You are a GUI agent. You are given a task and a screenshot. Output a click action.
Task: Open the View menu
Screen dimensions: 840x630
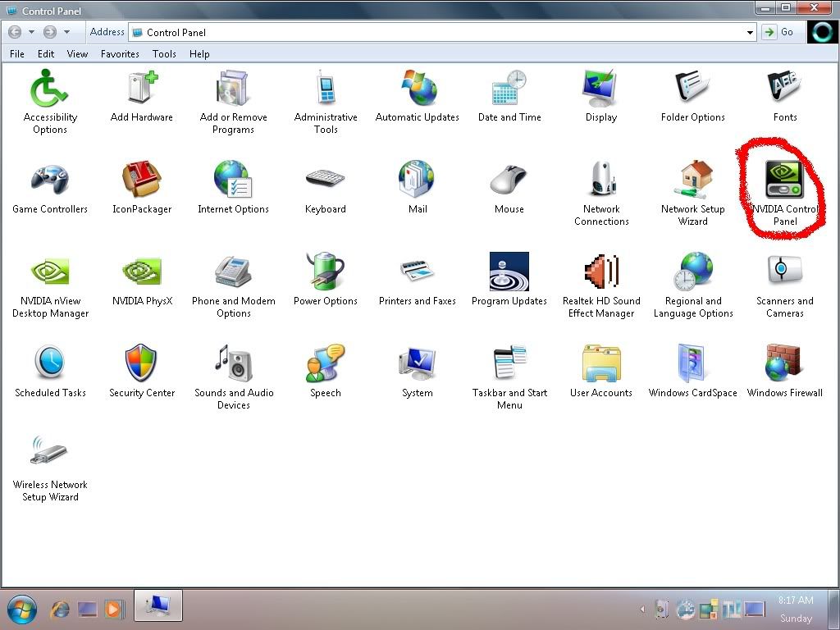pyautogui.click(x=77, y=54)
